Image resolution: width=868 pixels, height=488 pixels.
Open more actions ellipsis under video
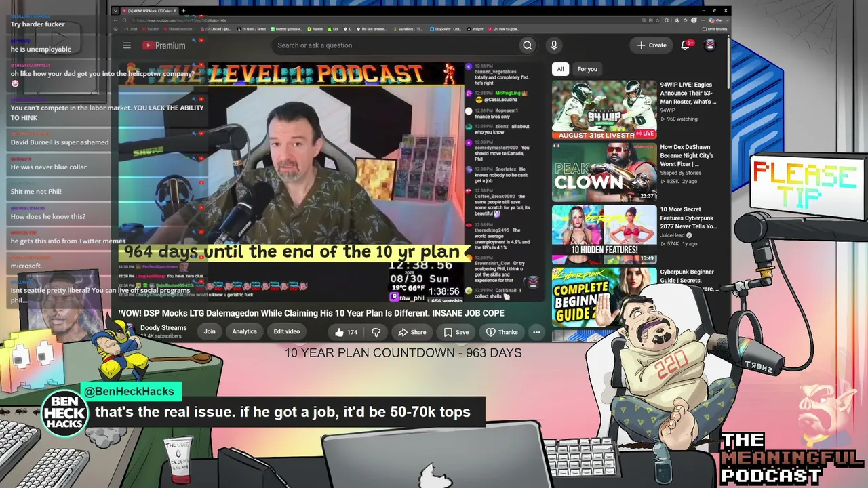(536, 332)
